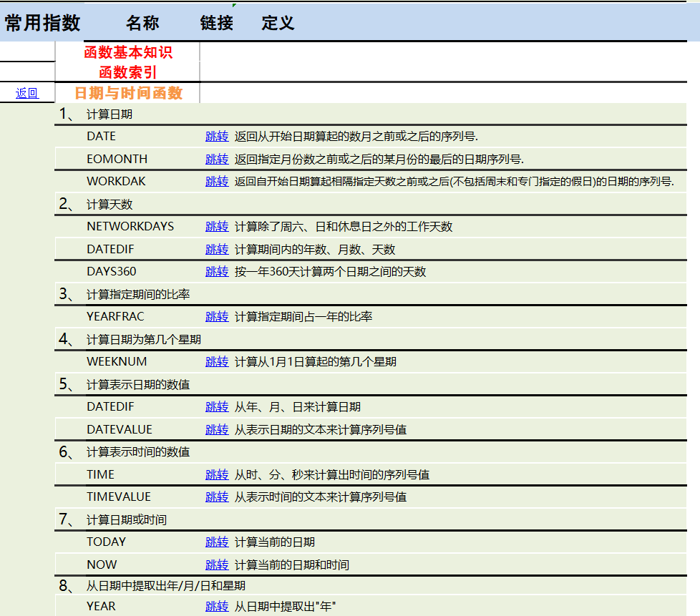Select the 名称 column header
The height and width of the screenshot is (616, 700).
(x=142, y=23)
